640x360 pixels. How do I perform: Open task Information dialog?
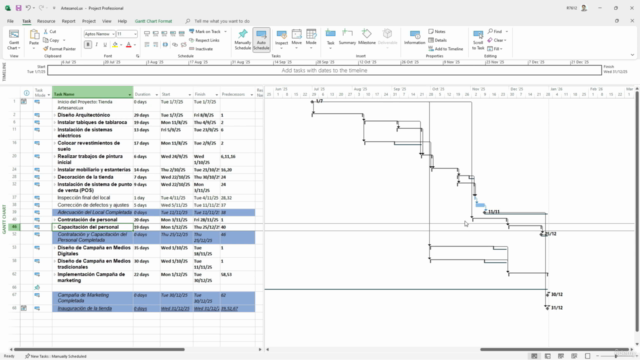(415, 37)
